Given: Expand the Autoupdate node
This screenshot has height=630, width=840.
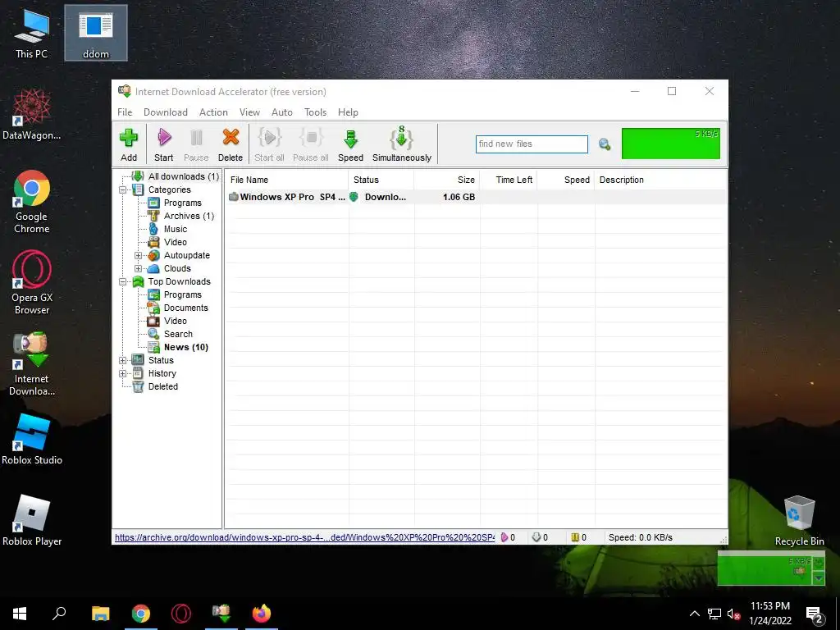Looking at the screenshot, I should (138, 256).
